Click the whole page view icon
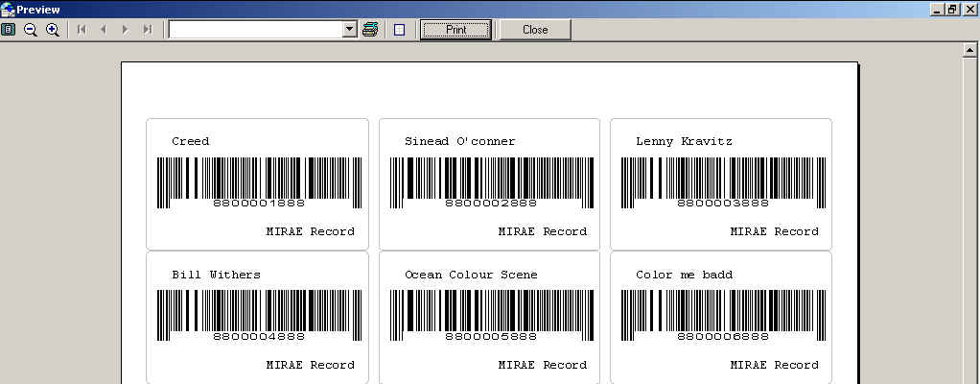980x384 pixels. 8,30
